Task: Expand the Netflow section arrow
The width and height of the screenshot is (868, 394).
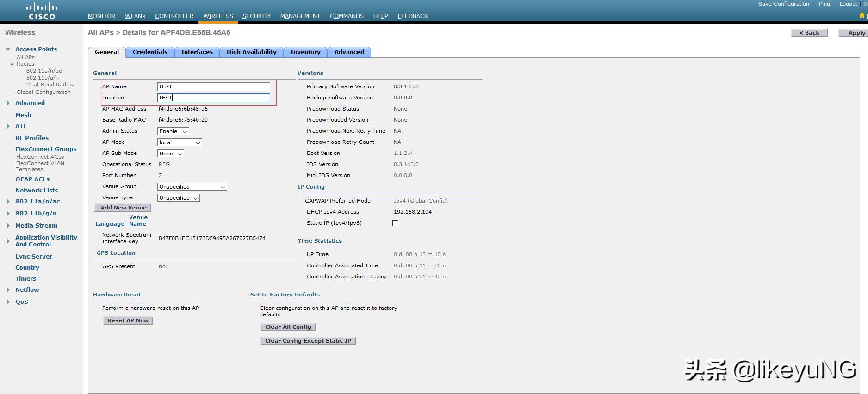Action: [8, 289]
